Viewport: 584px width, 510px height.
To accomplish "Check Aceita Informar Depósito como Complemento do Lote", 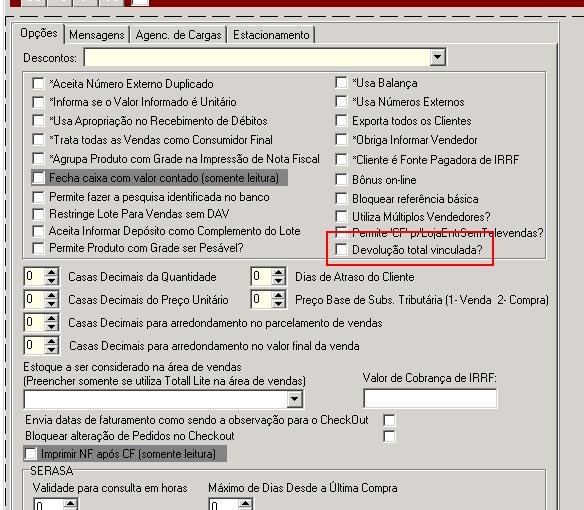I will click(38, 231).
